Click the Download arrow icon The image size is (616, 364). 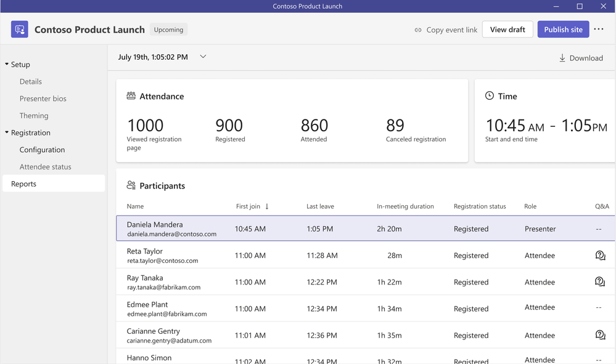pyautogui.click(x=562, y=58)
